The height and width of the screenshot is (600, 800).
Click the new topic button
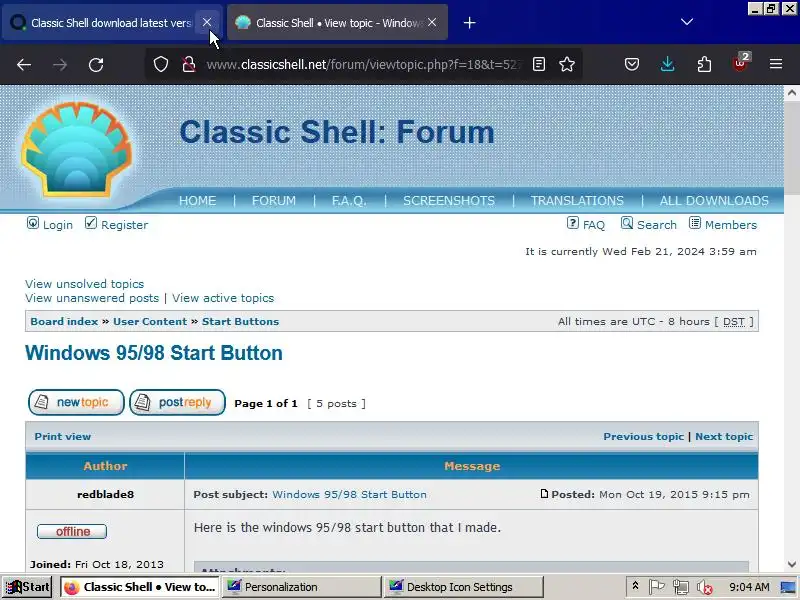pyautogui.click(x=76, y=402)
